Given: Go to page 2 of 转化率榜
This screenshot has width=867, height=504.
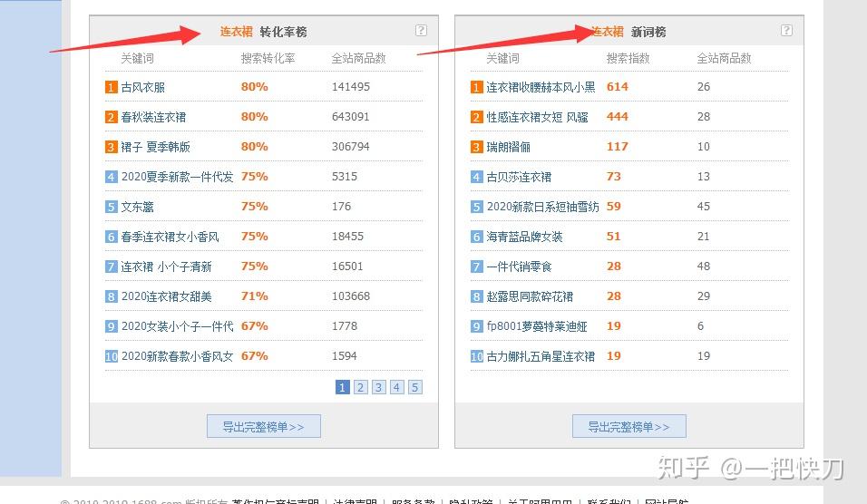Looking at the screenshot, I should 361,387.
